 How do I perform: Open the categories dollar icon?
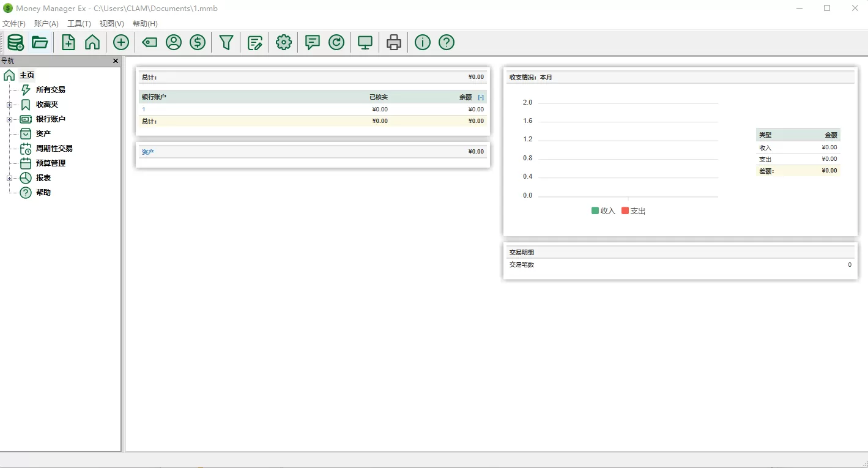click(197, 42)
